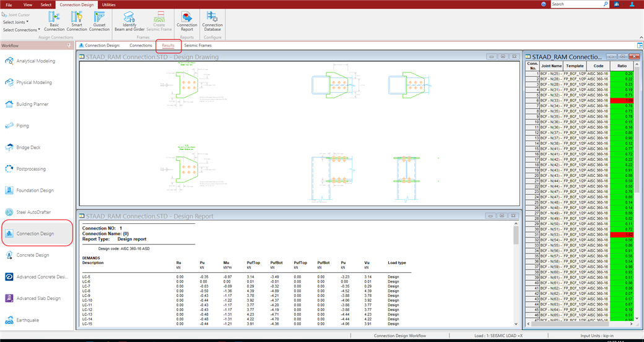This screenshot has height=342, width=644.
Task: Pin the Workflow panel
Action: [67, 45]
